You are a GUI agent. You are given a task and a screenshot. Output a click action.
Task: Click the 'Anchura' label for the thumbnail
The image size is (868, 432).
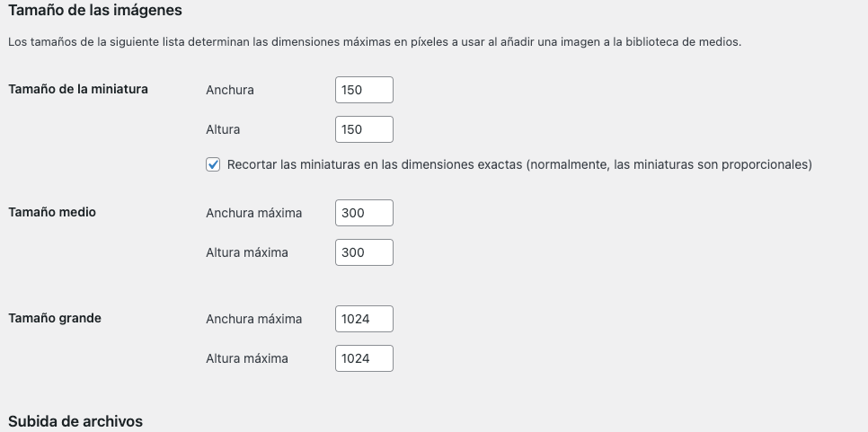tap(230, 90)
